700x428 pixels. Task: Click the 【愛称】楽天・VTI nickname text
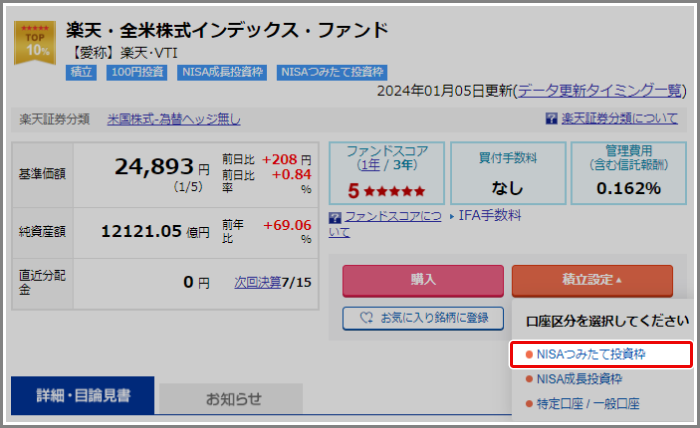123,53
